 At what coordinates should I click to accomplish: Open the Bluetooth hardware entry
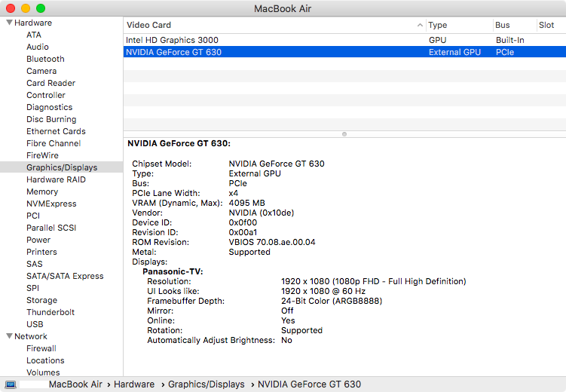pos(45,59)
